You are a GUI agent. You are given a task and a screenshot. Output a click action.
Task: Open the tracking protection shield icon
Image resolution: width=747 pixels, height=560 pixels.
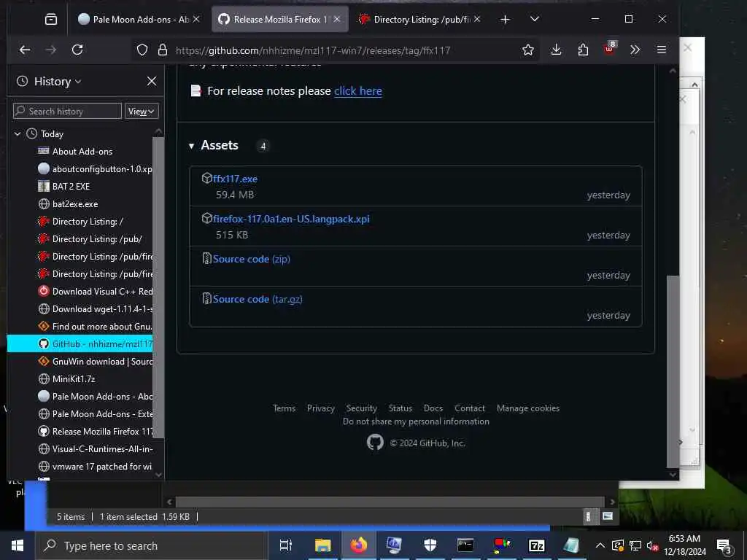pyautogui.click(x=142, y=50)
